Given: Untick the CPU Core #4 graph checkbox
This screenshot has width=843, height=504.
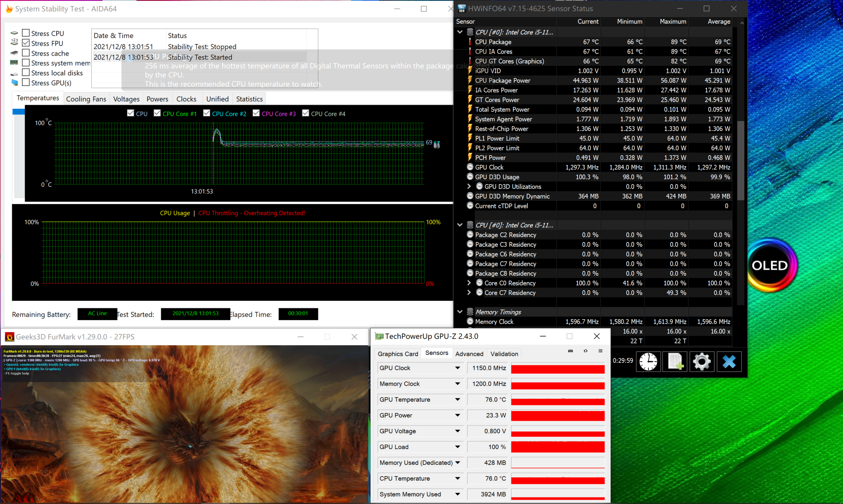Looking at the screenshot, I should pyautogui.click(x=306, y=113).
